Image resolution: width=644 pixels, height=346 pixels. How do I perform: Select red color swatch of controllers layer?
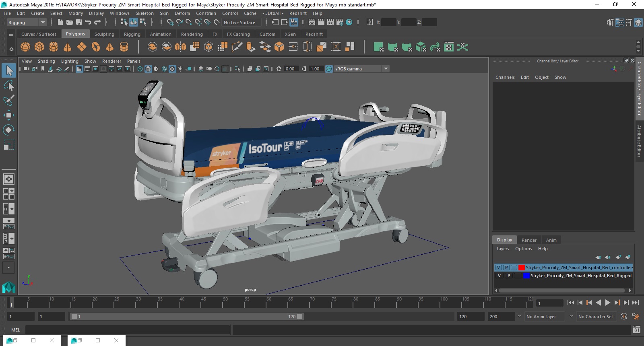(x=521, y=268)
